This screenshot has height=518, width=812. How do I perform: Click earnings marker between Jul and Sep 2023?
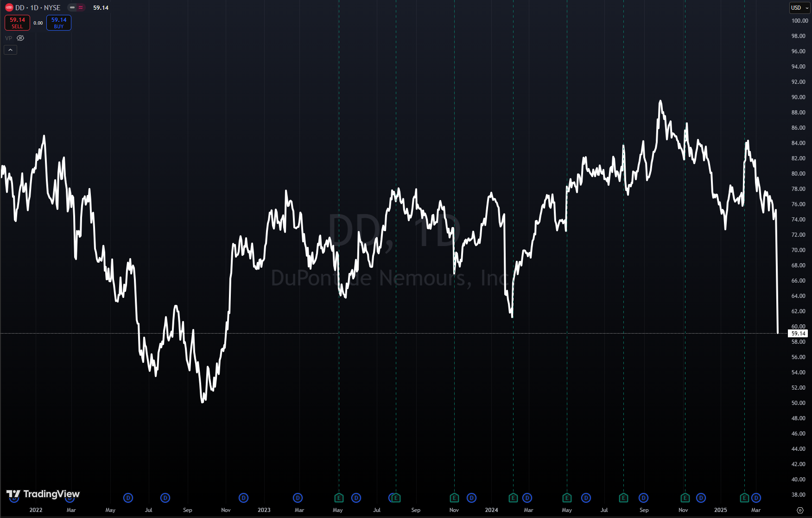(396, 498)
